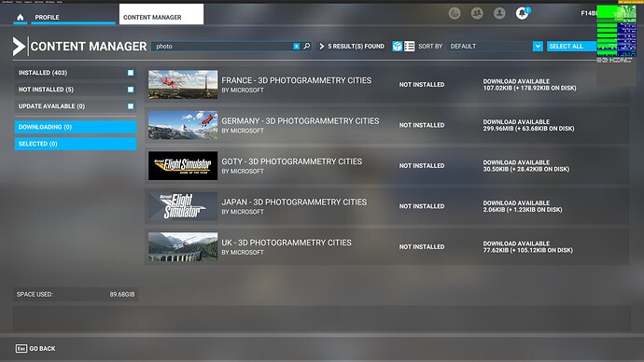
Task: Click the Sort By dropdown arrow button
Action: [x=538, y=47]
